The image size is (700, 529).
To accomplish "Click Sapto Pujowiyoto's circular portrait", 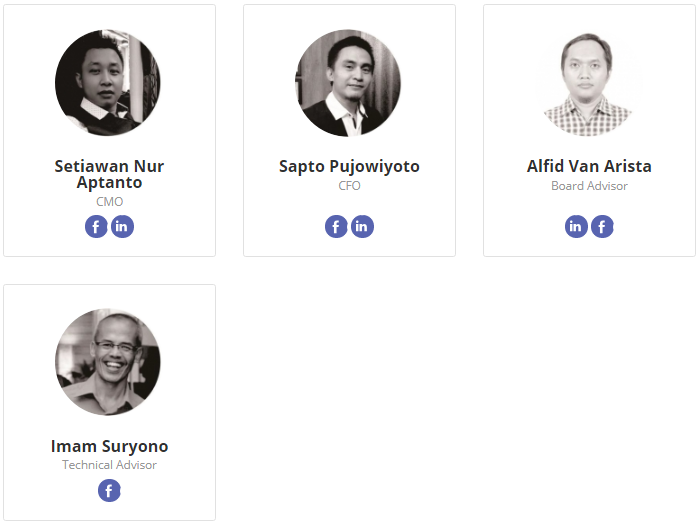I will click(x=348, y=83).
